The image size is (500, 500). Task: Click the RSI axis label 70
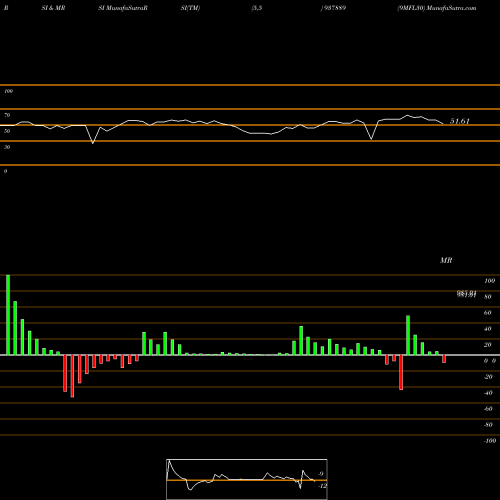tap(7, 115)
